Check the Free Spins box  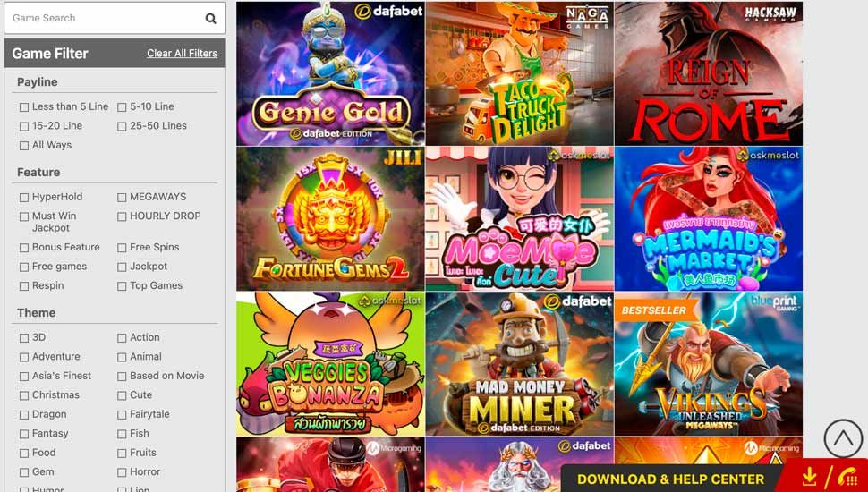coord(122,248)
